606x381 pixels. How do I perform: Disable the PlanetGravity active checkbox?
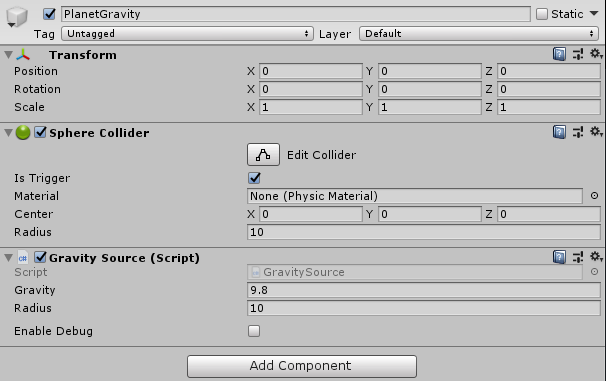pyautogui.click(x=49, y=14)
